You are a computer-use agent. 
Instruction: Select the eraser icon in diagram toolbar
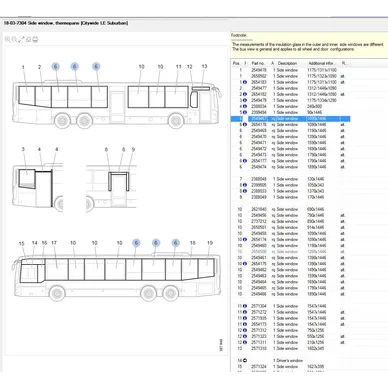coord(28,39)
